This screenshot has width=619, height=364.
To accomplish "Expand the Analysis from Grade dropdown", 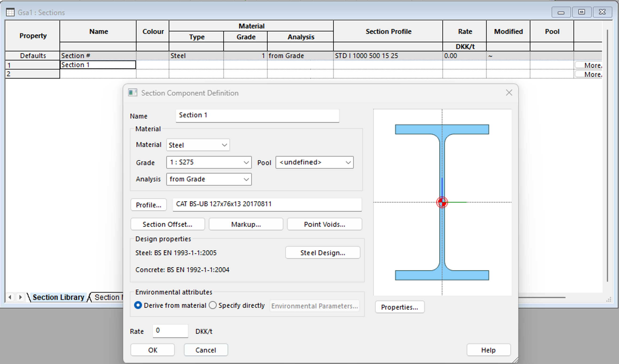I will click(209, 179).
